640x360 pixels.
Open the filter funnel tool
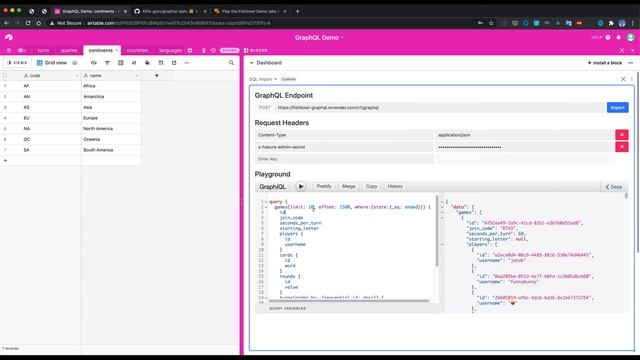click(x=107, y=63)
